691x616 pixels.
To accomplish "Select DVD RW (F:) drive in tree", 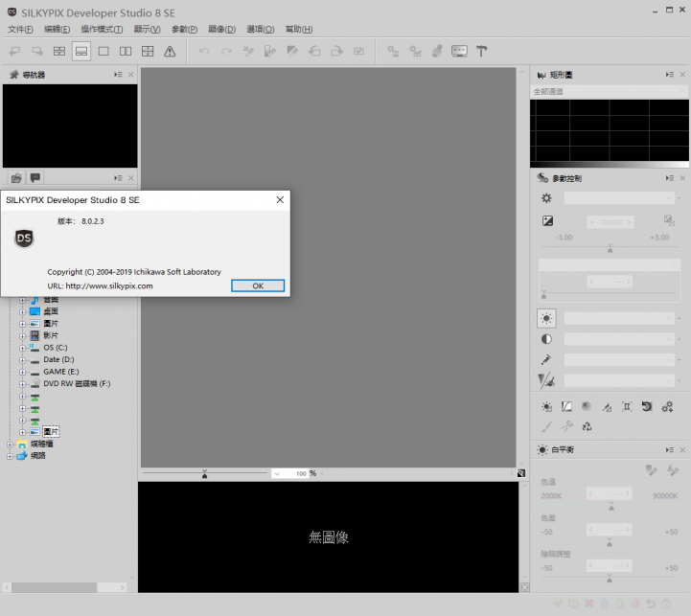I will pos(77,384).
